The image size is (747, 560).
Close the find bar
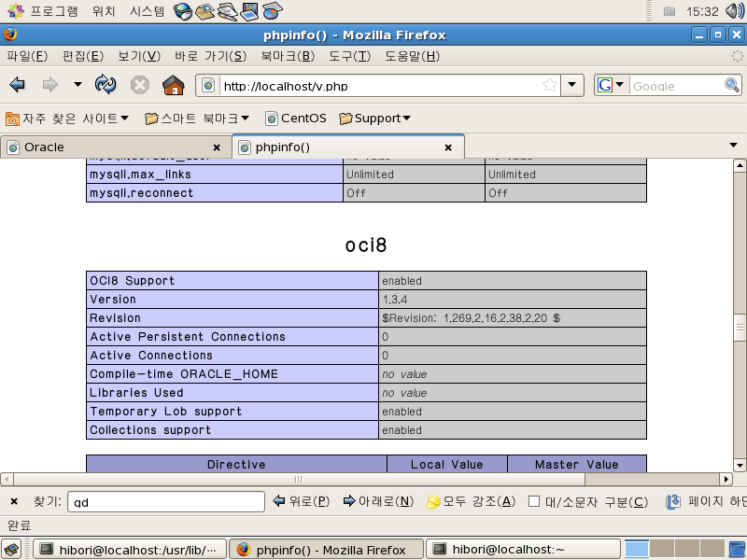tap(14, 501)
